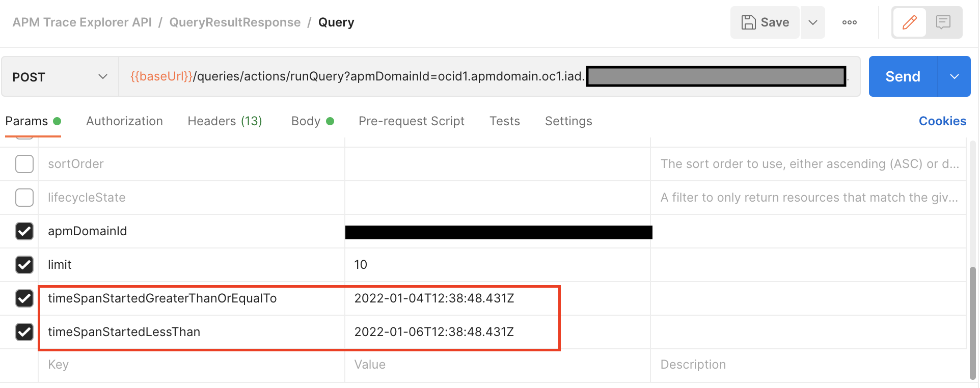Expand the Send button dropdown arrow

click(x=954, y=77)
